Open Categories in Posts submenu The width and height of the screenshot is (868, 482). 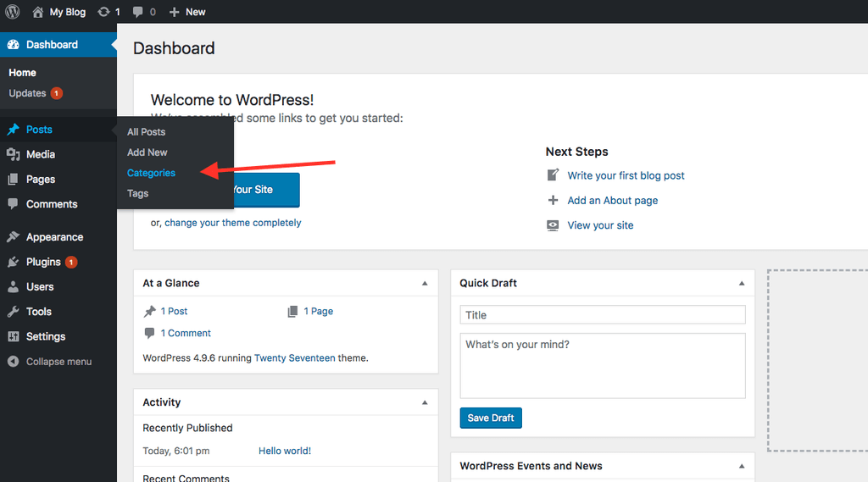151,173
